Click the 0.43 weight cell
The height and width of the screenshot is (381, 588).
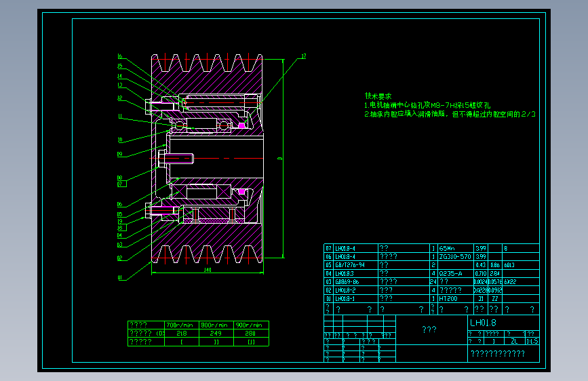(481, 265)
